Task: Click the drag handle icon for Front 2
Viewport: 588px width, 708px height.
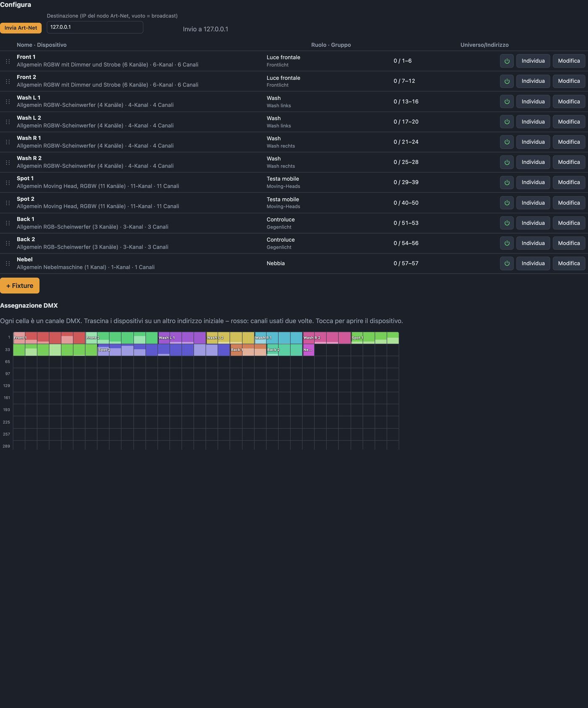Action: click(x=8, y=81)
